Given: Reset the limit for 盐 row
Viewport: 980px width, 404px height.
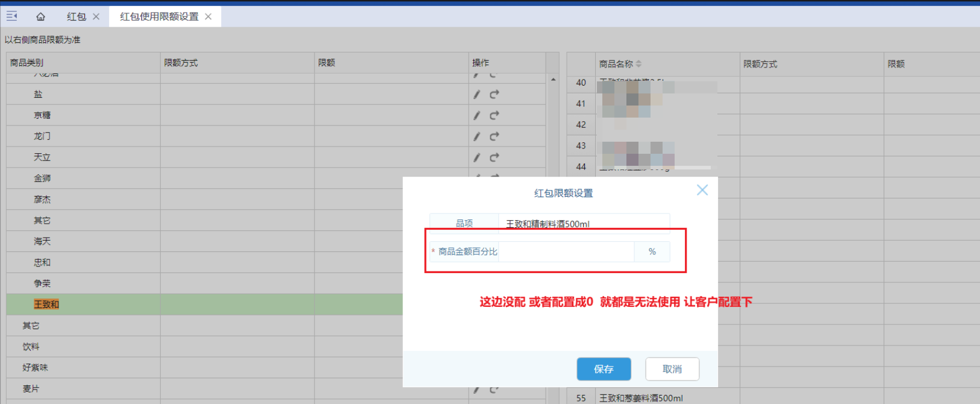Looking at the screenshot, I should point(494,95).
